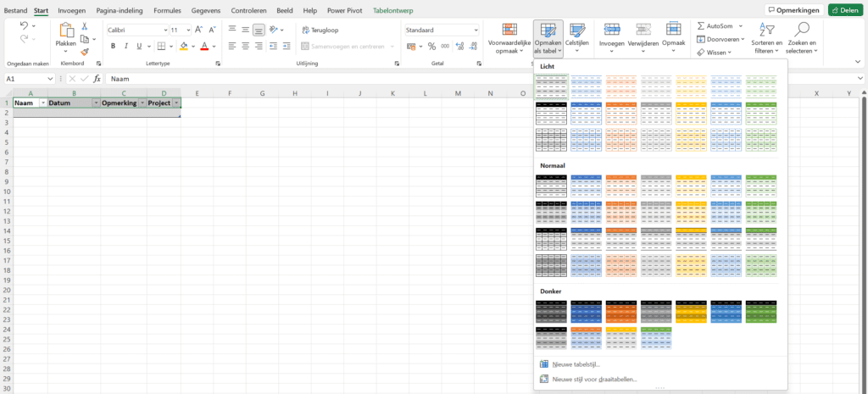Switch to Formules tab
The height and width of the screenshot is (394, 868).
(167, 10)
